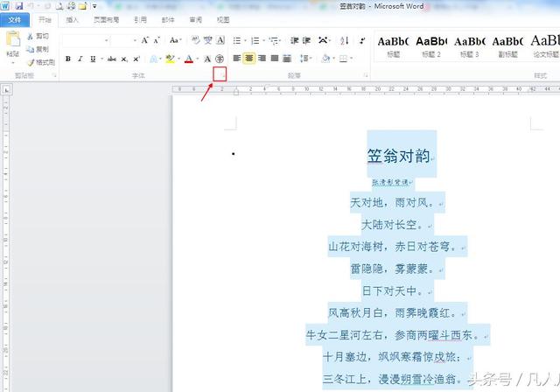Apply the 副标题 subtitle style

click(507, 47)
